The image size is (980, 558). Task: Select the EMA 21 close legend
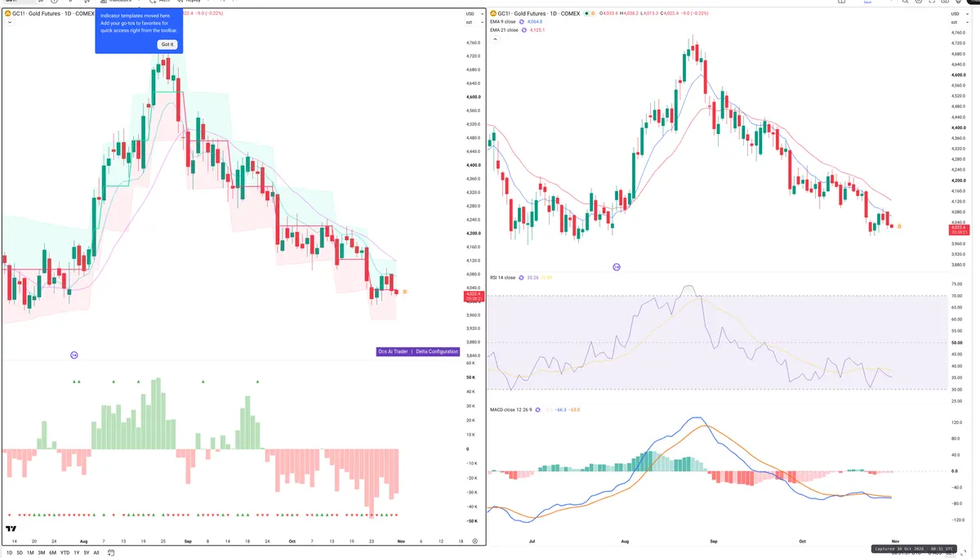[504, 30]
